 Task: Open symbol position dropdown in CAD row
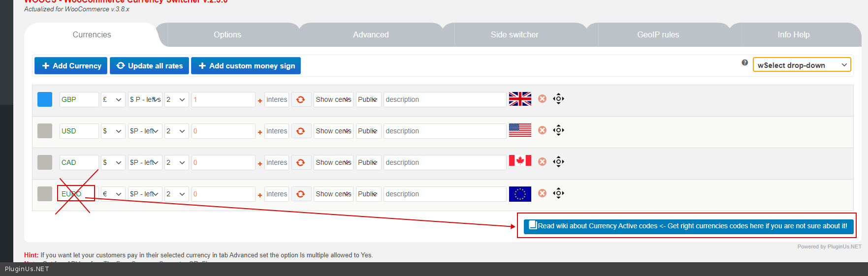[x=145, y=162]
